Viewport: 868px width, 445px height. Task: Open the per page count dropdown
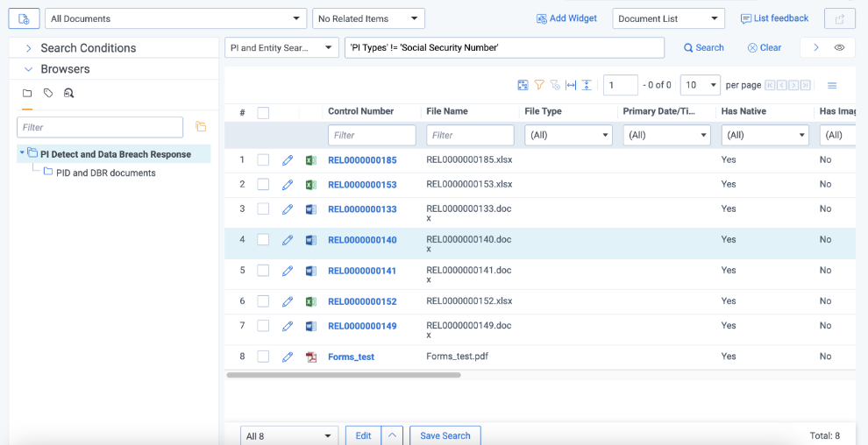tap(701, 85)
